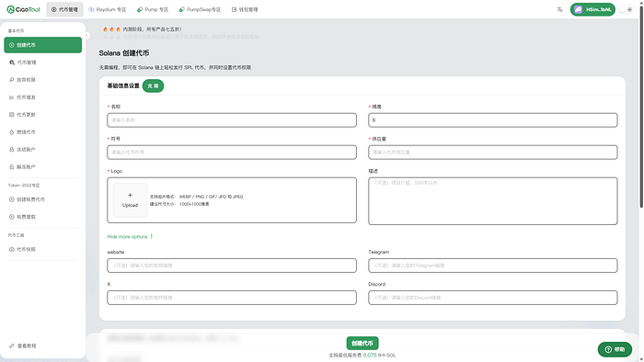Open 代币更新 in the sidebar

[42, 115]
